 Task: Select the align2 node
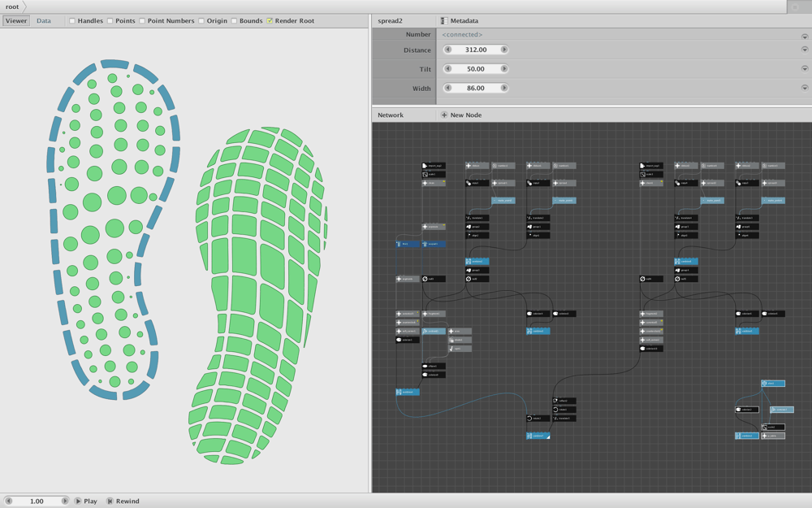(x=477, y=236)
